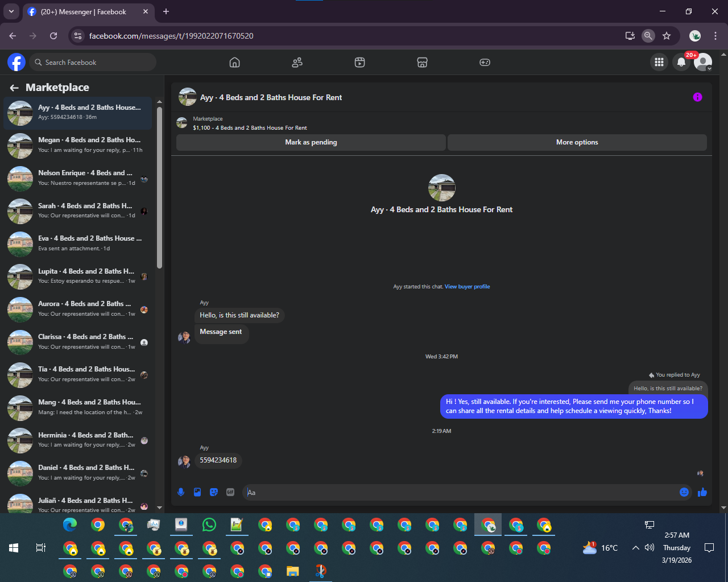Open View buyer profile link
This screenshot has width=728, height=582.
click(467, 287)
